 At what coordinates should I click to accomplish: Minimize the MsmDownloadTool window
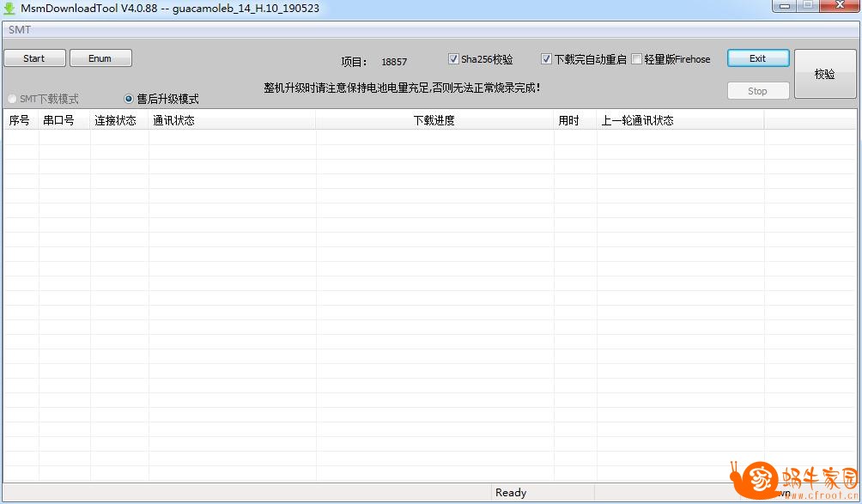pos(785,5)
